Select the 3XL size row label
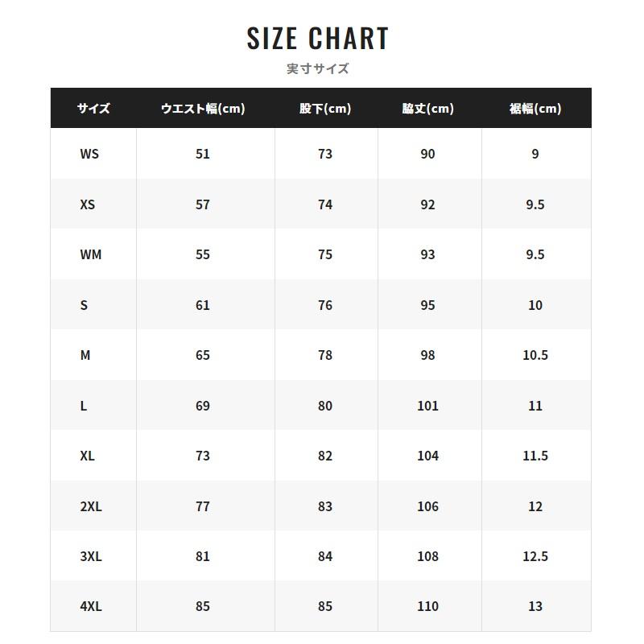 (91, 556)
